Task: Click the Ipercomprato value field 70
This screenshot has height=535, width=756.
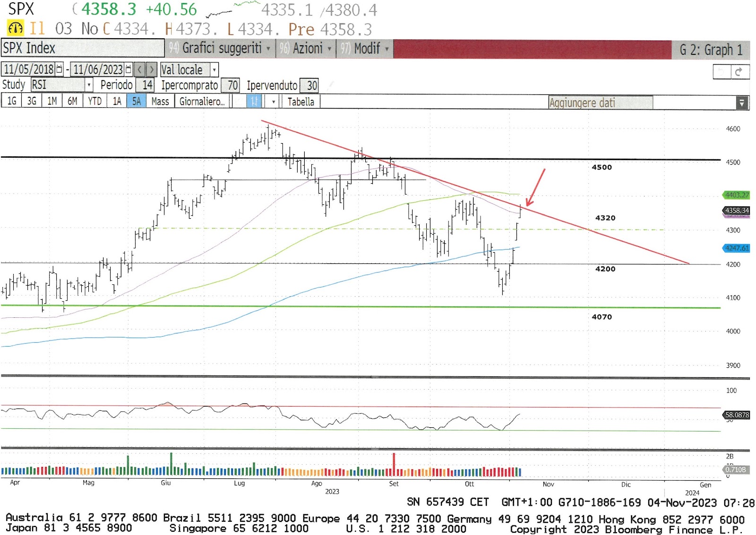Action: click(x=232, y=85)
